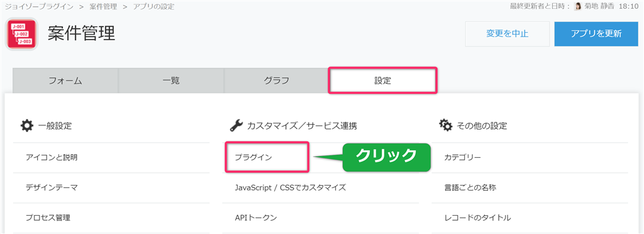This screenshot has height=234, width=644.
Task: Click the red 案件管理 app icon
Action: coord(21,34)
